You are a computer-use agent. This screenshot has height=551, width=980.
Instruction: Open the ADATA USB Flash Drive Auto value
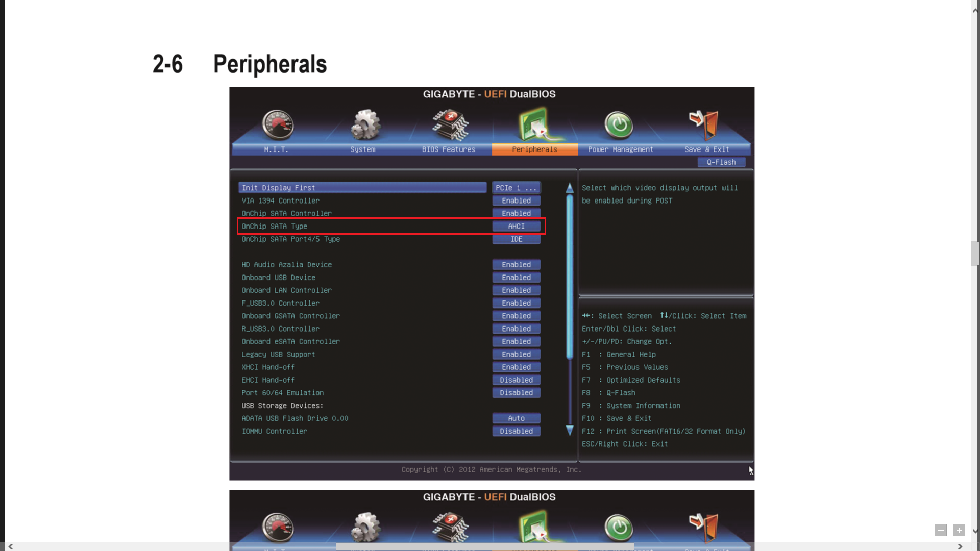(x=517, y=418)
